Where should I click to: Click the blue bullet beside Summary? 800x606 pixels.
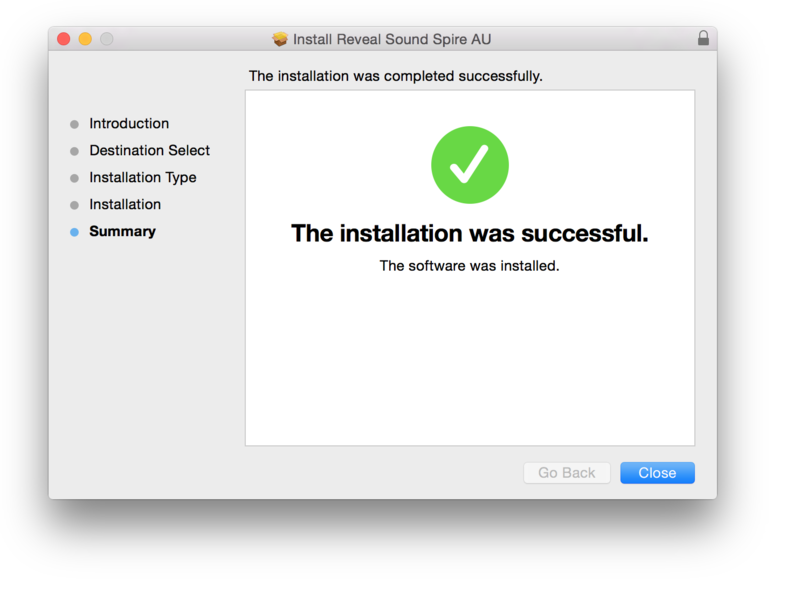(74, 232)
